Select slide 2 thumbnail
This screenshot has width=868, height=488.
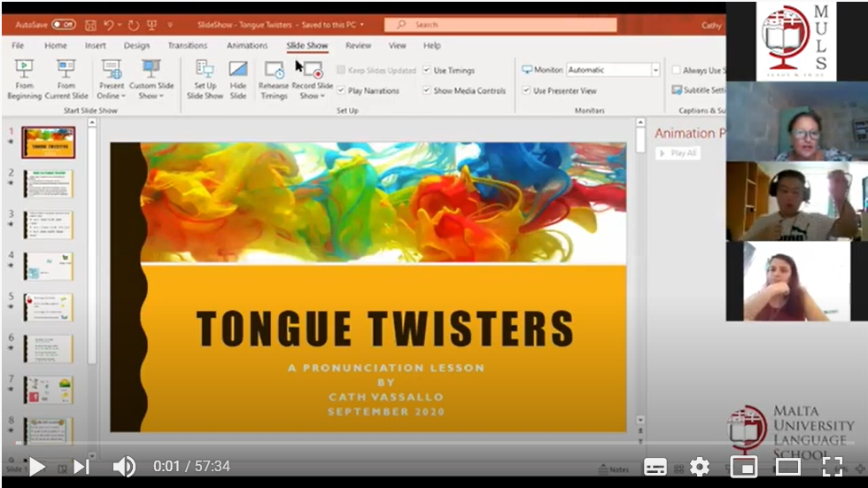49,183
